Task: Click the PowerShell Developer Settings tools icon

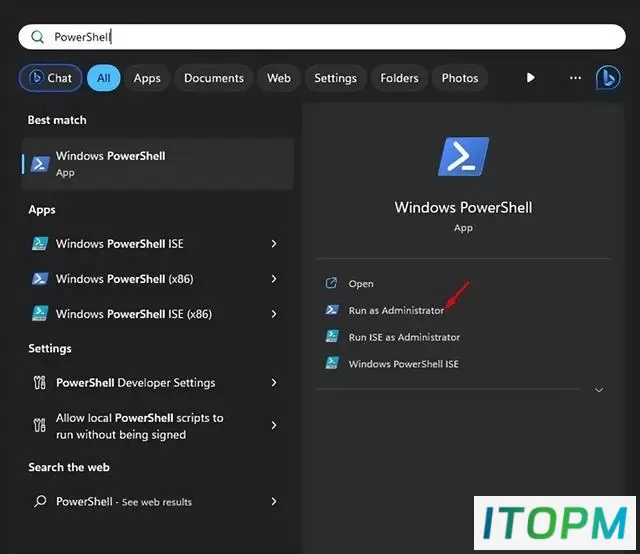Action: click(x=40, y=383)
